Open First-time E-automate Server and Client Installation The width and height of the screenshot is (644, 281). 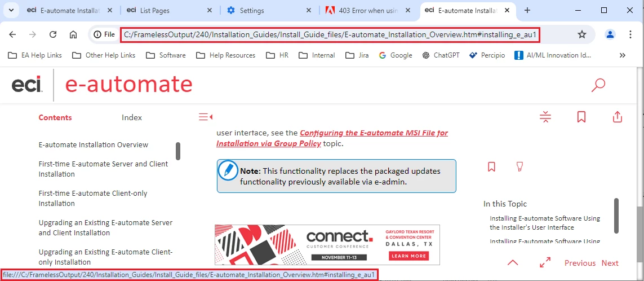point(103,169)
